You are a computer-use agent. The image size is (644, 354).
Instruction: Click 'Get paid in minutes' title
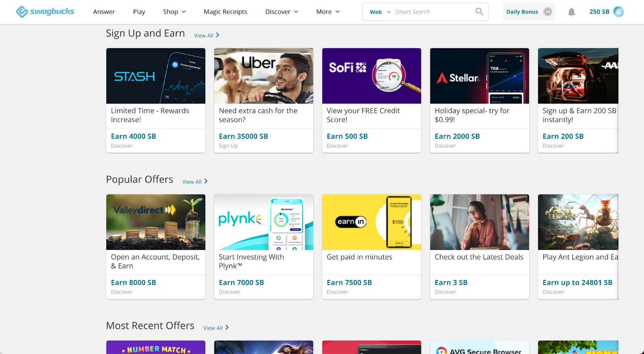click(359, 257)
